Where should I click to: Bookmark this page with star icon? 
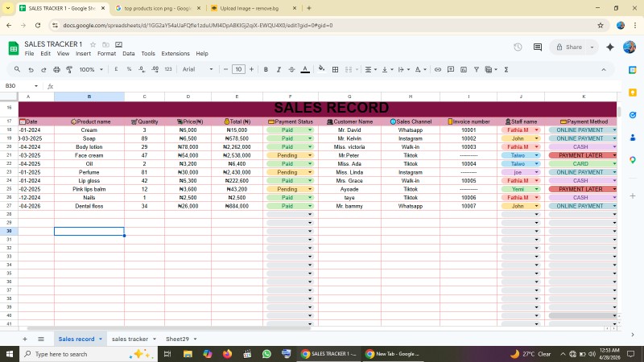601,26
